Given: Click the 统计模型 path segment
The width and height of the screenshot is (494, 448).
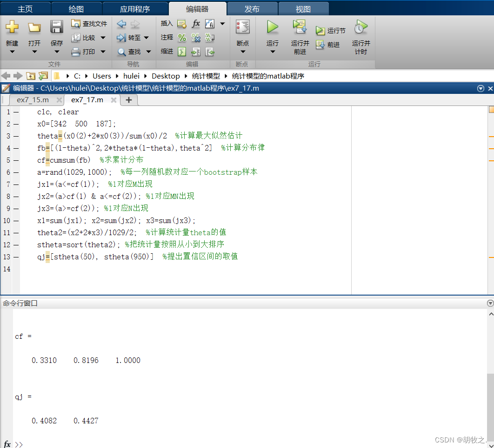Looking at the screenshot, I should coord(206,76).
